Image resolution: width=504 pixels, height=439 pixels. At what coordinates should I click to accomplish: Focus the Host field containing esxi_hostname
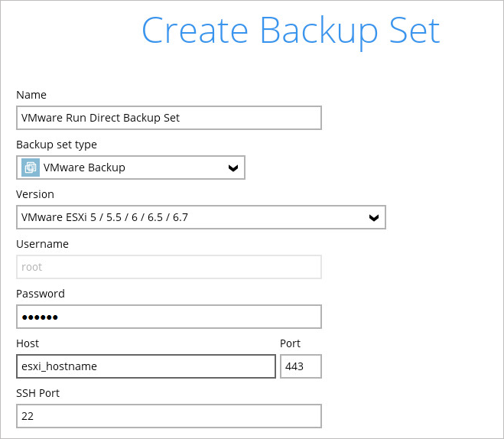[145, 366]
